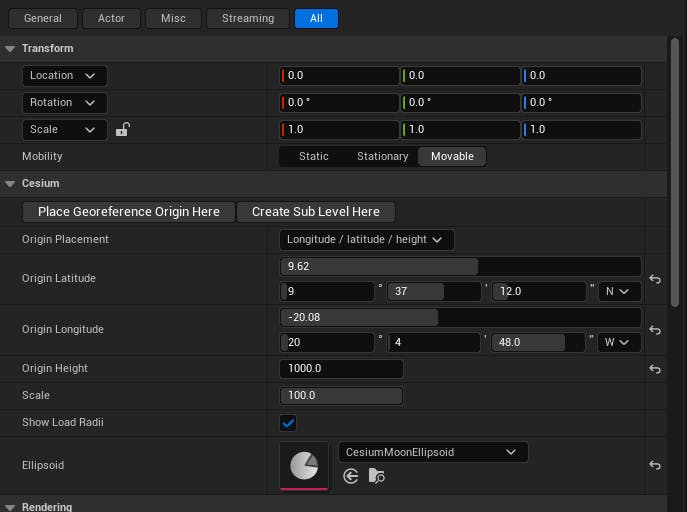Image resolution: width=687 pixels, height=512 pixels.
Task: Set Mobility to Static
Action: click(x=314, y=156)
